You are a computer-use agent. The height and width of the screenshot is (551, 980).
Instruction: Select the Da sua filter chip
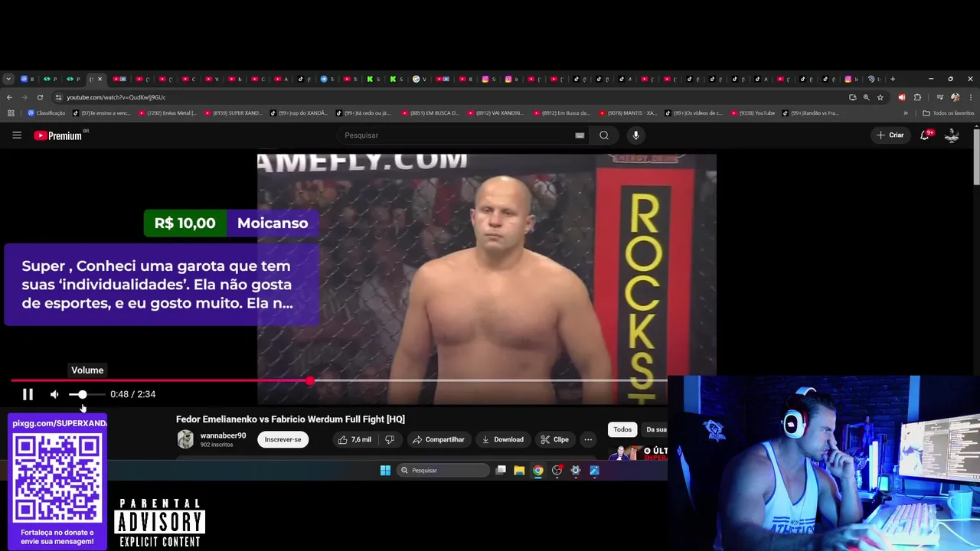tap(655, 429)
